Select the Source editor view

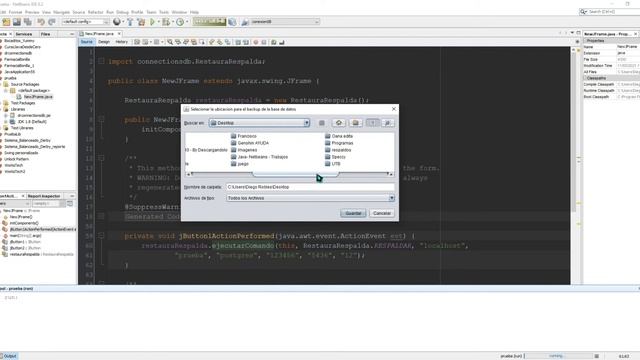(87, 42)
